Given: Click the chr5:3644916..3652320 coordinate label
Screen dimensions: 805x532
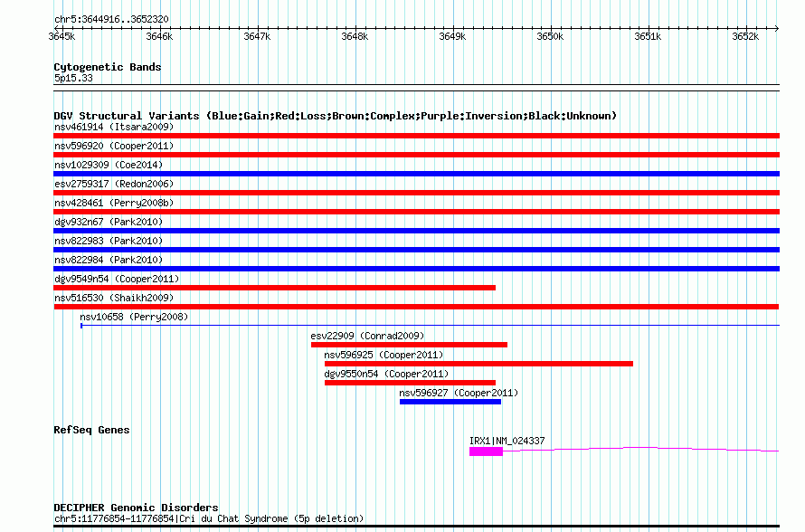Looking at the screenshot, I should pos(111,19).
